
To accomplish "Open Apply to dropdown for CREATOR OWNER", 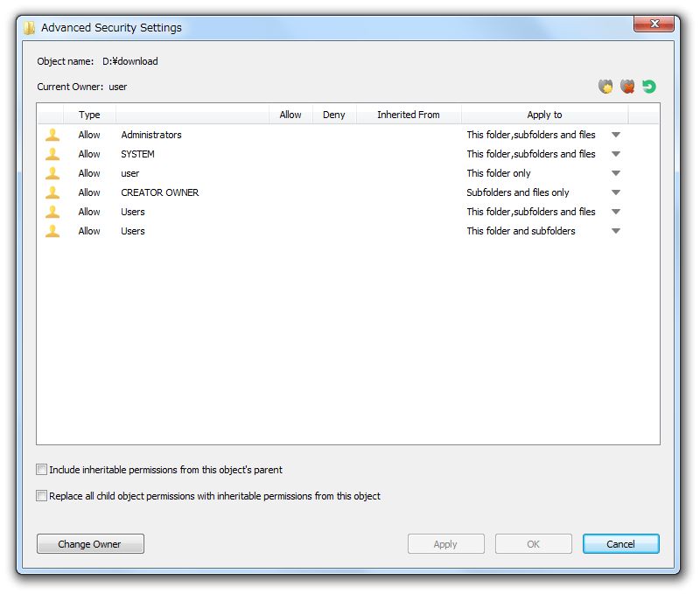I will (616, 192).
